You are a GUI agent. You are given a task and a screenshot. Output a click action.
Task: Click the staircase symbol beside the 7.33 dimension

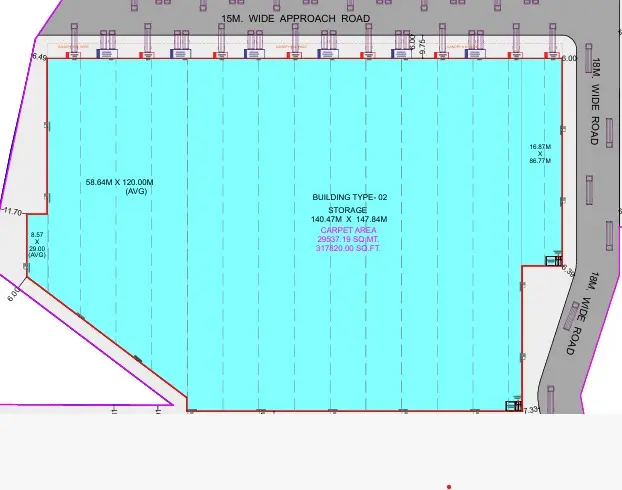tap(514, 405)
